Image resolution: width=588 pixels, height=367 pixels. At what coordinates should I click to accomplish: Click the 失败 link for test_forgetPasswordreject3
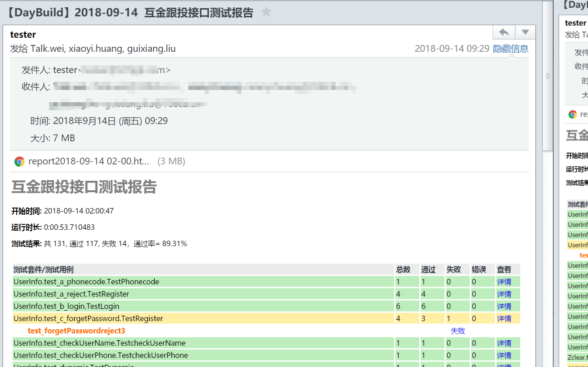point(457,331)
